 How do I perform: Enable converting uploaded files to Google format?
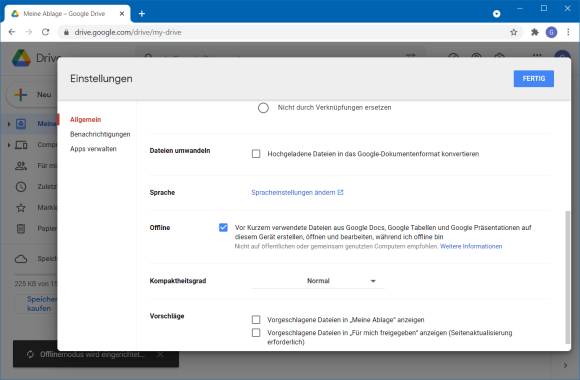256,154
